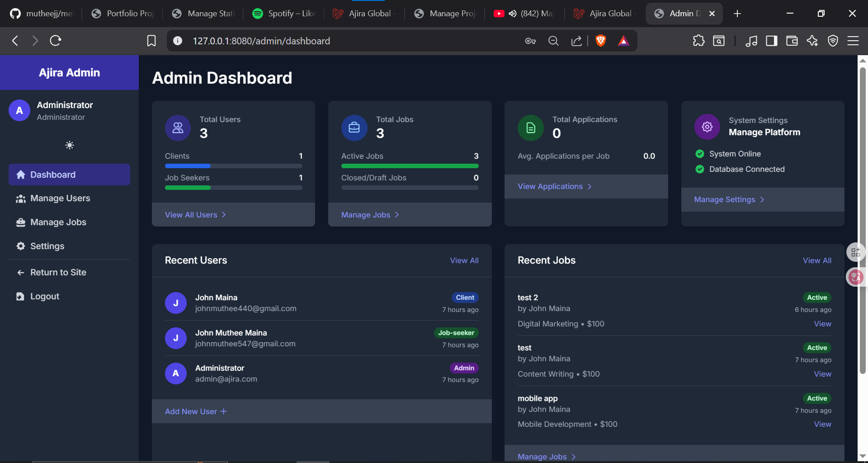Toggle the light/dark theme sun icon
The height and width of the screenshot is (463, 868).
pos(69,145)
